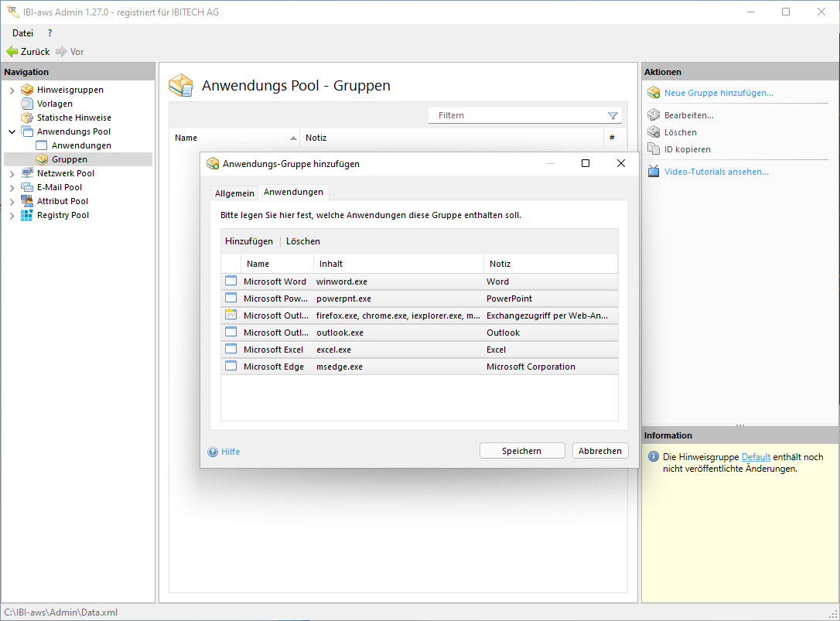
Task: Switch to the Allgemein tab
Action: 234,193
